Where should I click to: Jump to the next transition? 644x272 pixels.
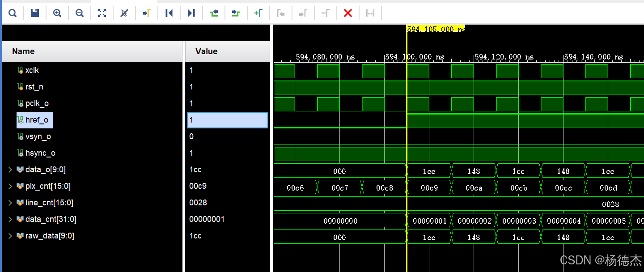tap(236, 13)
